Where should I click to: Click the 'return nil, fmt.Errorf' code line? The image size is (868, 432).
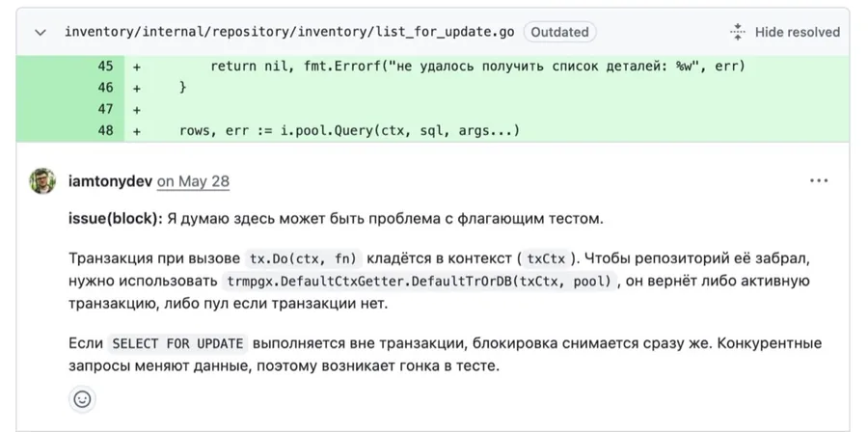pos(478,67)
